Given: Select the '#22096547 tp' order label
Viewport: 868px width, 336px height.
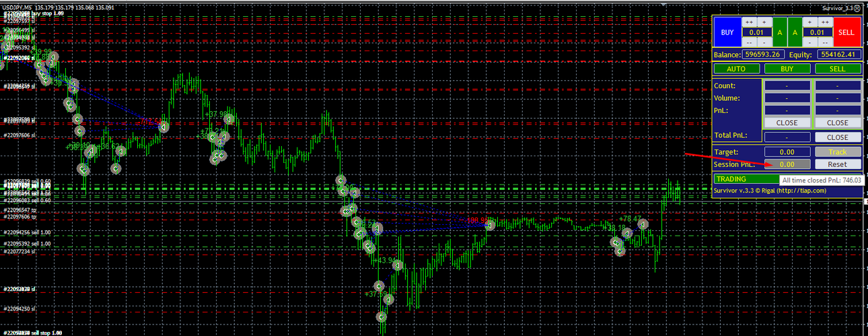Looking at the screenshot, I should (20, 210).
